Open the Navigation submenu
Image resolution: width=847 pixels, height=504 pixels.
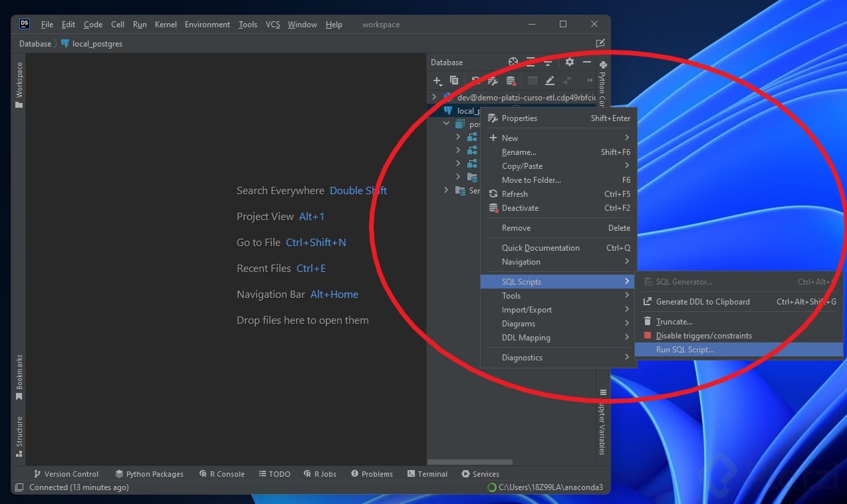point(558,262)
